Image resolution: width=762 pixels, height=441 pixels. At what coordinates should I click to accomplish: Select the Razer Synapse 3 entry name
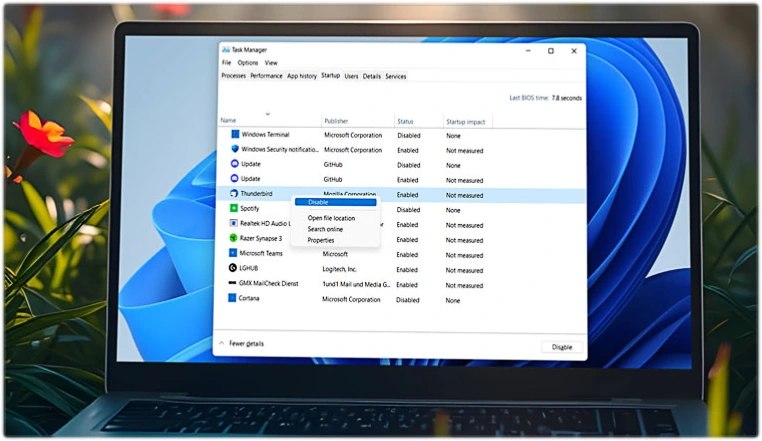(x=261, y=238)
